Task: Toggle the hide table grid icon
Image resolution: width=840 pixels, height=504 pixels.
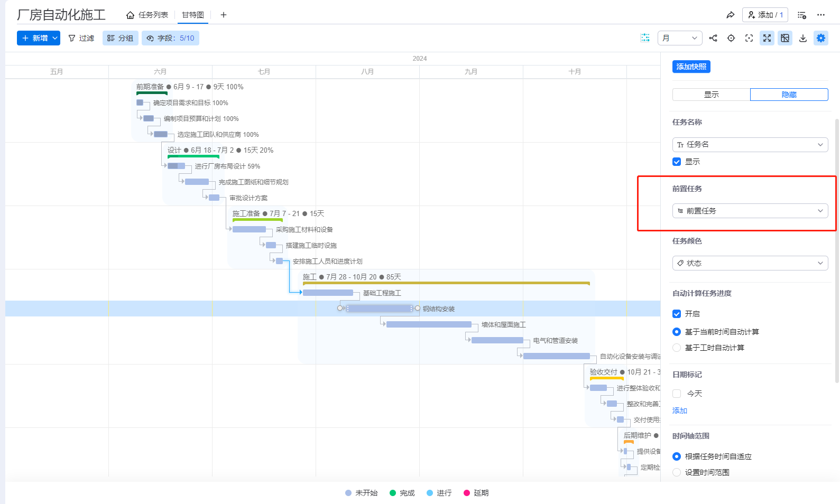Action: (785, 38)
